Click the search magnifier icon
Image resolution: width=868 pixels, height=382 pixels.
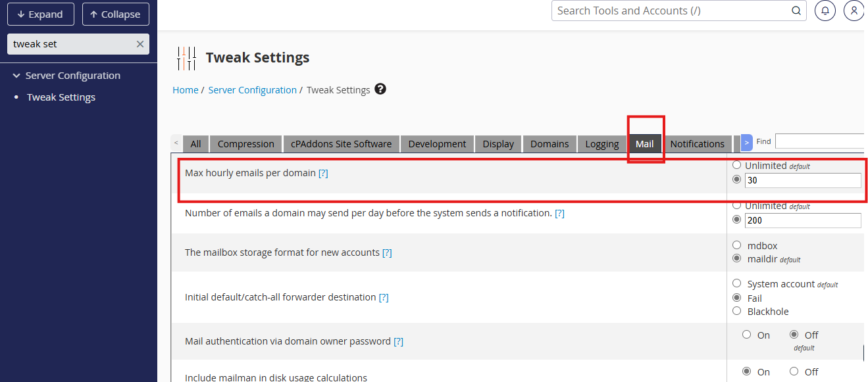click(x=796, y=11)
